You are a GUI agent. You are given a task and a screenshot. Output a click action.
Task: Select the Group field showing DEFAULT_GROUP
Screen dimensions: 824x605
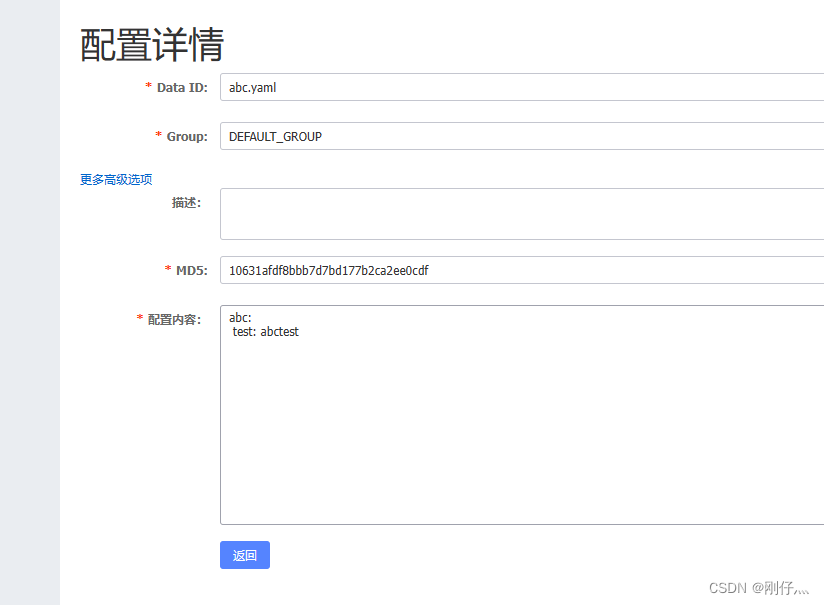point(450,136)
